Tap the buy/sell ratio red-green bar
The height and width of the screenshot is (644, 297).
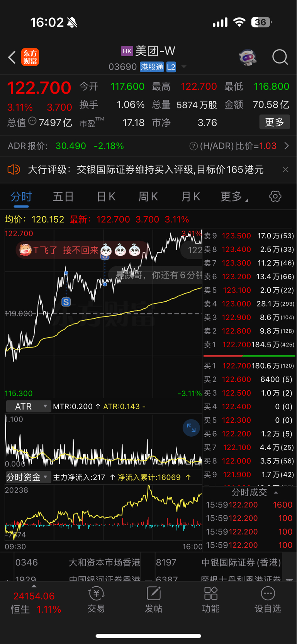tap(249, 355)
